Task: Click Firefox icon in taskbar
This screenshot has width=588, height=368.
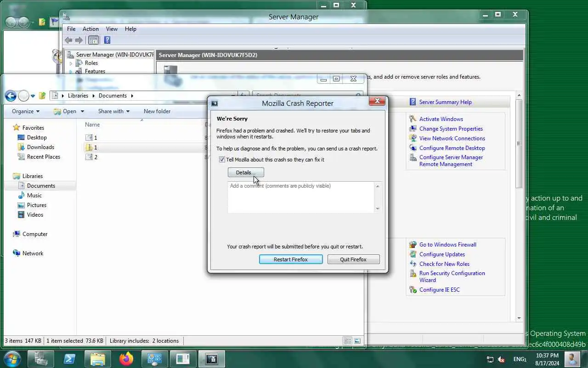Action: click(x=126, y=359)
